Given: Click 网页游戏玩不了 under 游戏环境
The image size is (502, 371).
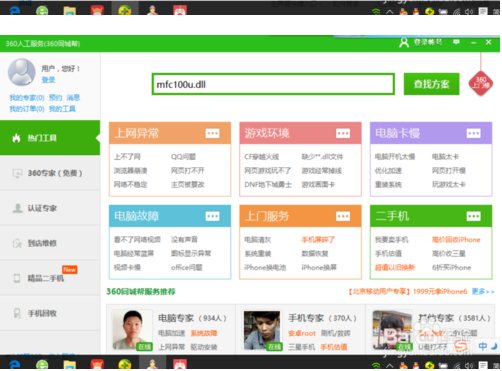Looking at the screenshot, I should (x=267, y=171).
